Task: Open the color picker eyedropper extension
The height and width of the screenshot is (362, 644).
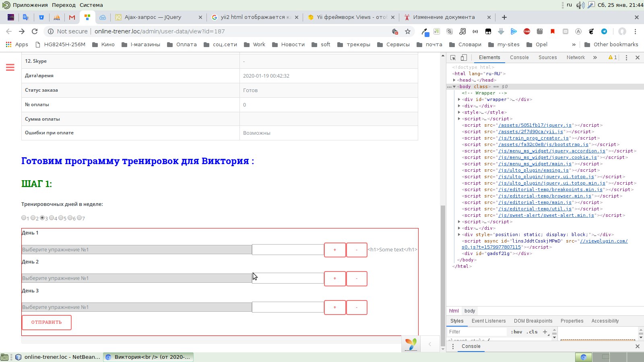Action: (425, 31)
